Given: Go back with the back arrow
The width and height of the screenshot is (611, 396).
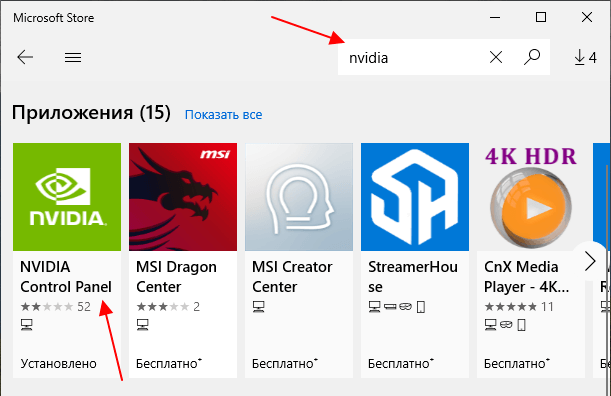Looking at the screenshot, I should (x=25, y=57).
